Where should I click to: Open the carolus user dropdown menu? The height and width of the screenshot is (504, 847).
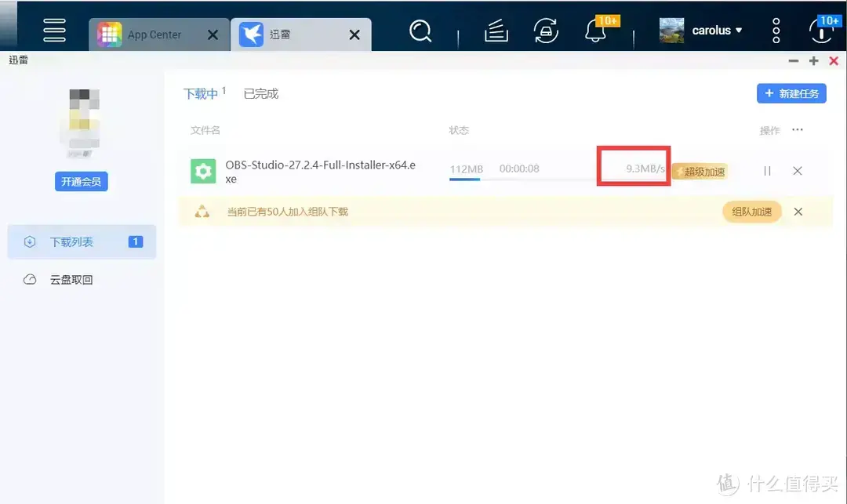click(x=711, y=30)
